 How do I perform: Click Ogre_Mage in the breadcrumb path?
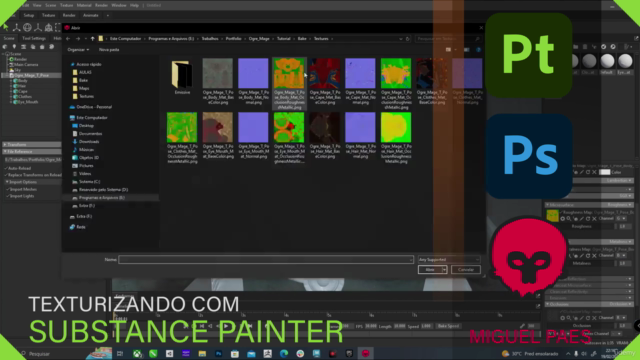click(259, 39)
